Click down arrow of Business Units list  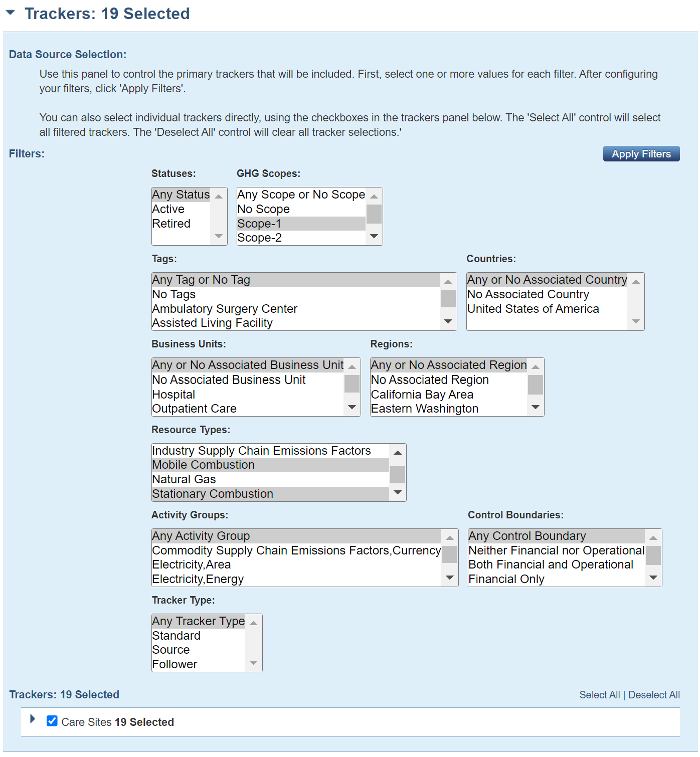point(352,407)
